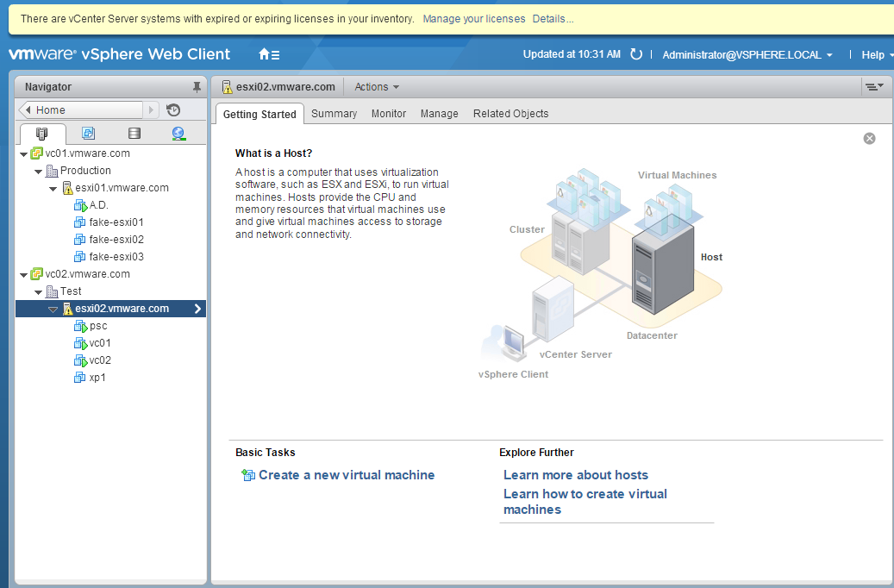This screenshot has width=894, height=588.
Task: Switch to the Related Objects tab
Action: [x=511, y=114]
